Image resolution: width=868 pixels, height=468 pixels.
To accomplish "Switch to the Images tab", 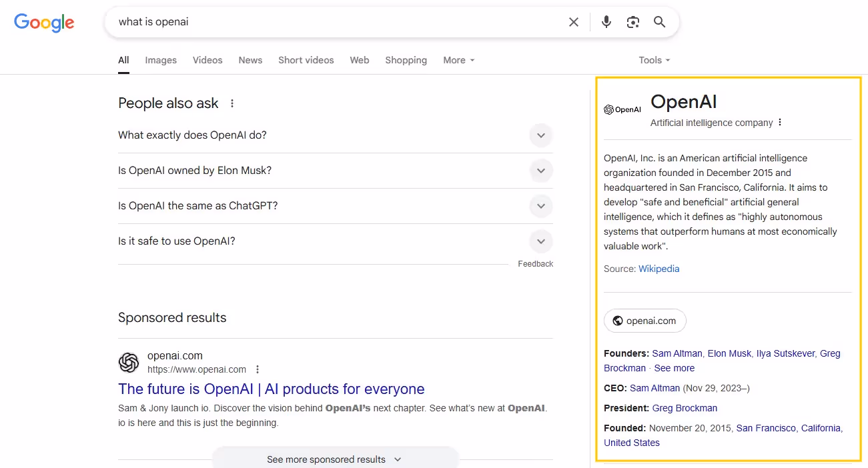I will point(161,60).
